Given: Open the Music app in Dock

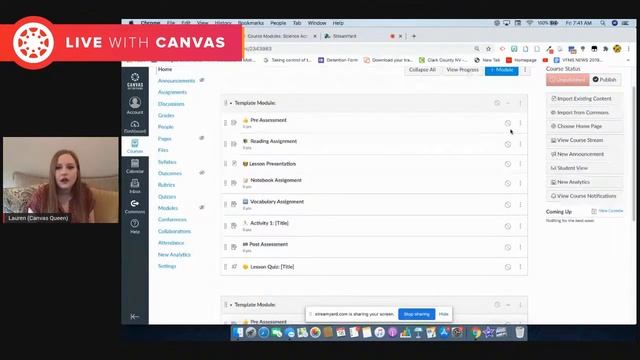Looking at the screenshot, I should click(380, 333).
